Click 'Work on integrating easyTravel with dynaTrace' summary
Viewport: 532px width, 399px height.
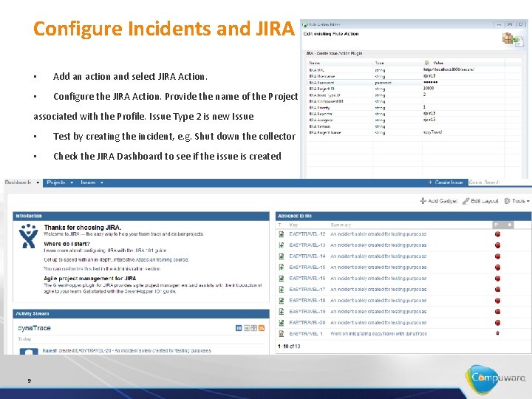[378, 333]
